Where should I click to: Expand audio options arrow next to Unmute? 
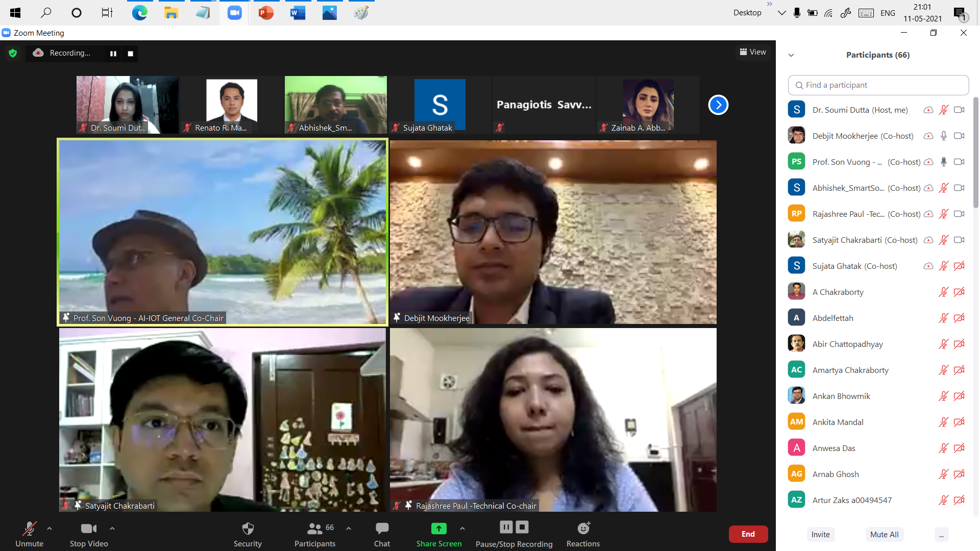(50, 529)
